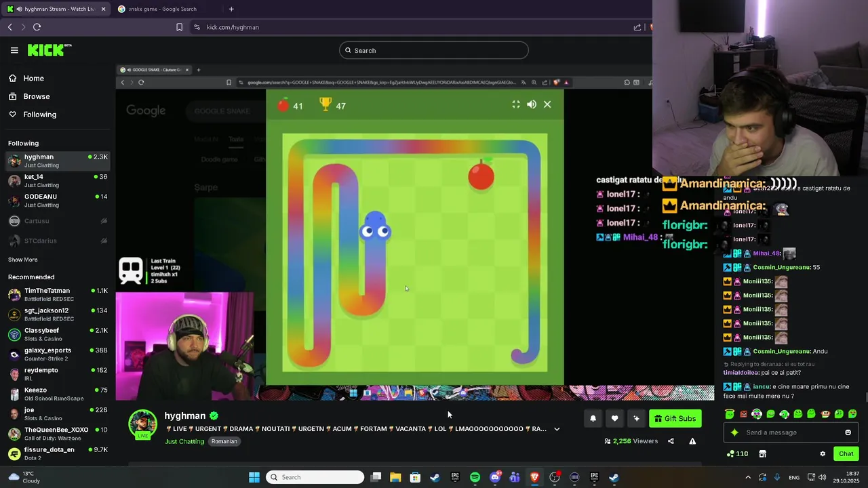Click Windows taskbar Search box

pos(315,477)
